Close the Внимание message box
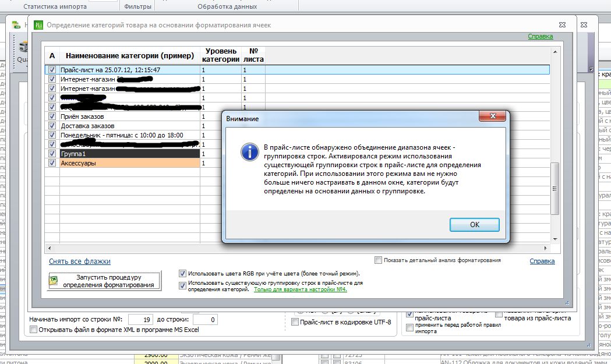The height and width of the screenshot is (364, 611). click(492, 116)
